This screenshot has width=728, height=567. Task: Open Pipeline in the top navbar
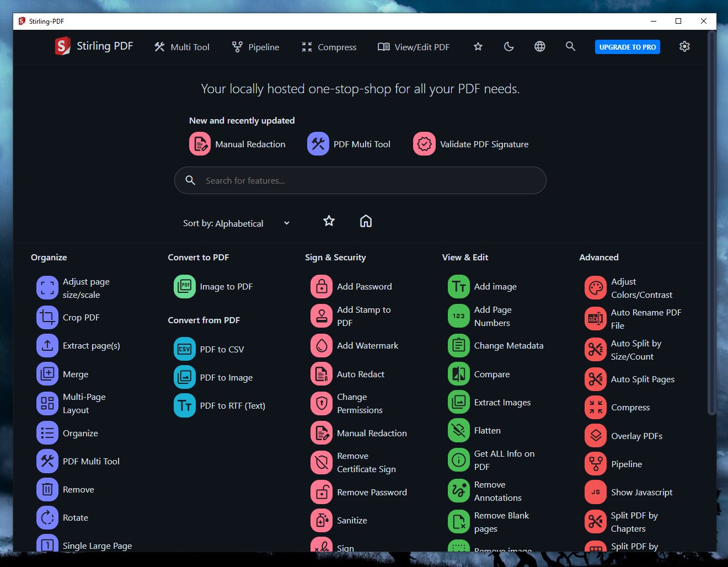point(255,47)
